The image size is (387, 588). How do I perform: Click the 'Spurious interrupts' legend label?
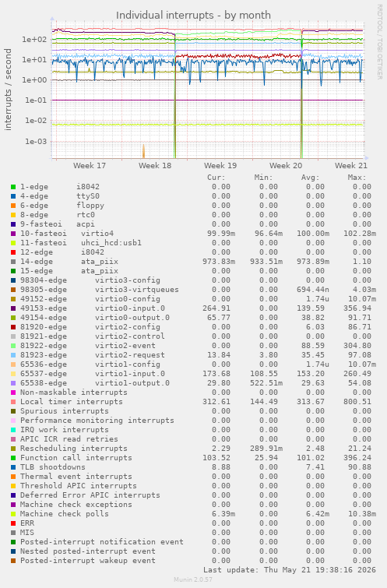(65, 411)
